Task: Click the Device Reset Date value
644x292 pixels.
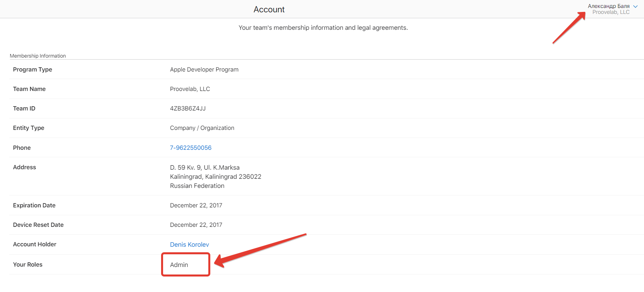Action: (x=196, y=225)
